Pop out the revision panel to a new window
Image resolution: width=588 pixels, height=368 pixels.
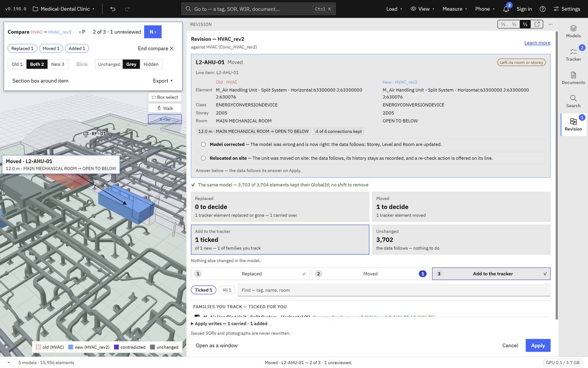point(537,24)
